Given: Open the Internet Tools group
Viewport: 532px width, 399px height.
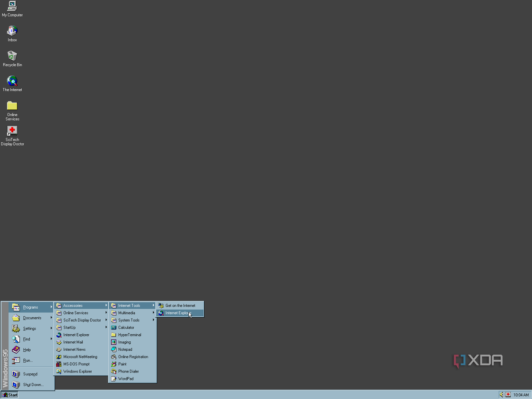Looking at the screenshot, I should (x=133, y=306).
